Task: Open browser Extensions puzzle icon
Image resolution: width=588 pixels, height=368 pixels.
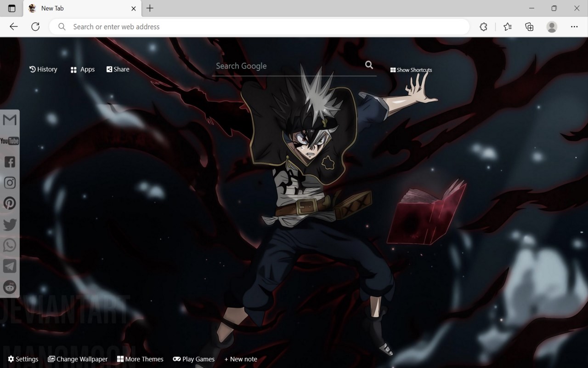Action: [483, 27]
